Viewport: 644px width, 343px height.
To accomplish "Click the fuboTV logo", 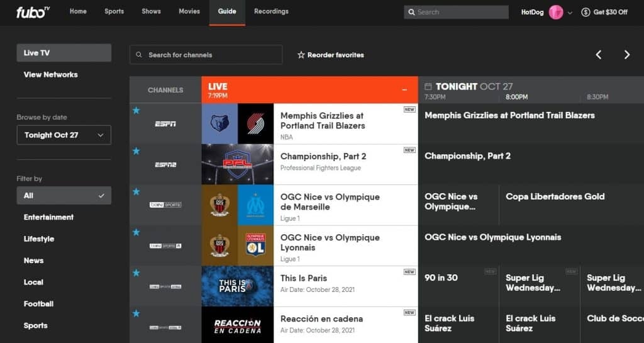I will [33, 12].
